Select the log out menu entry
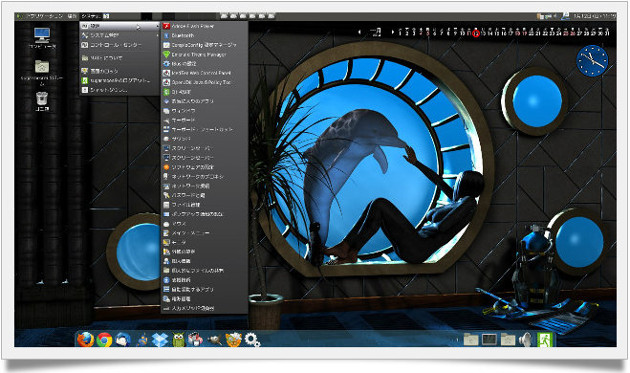630x373 pixels. point(120,80)
